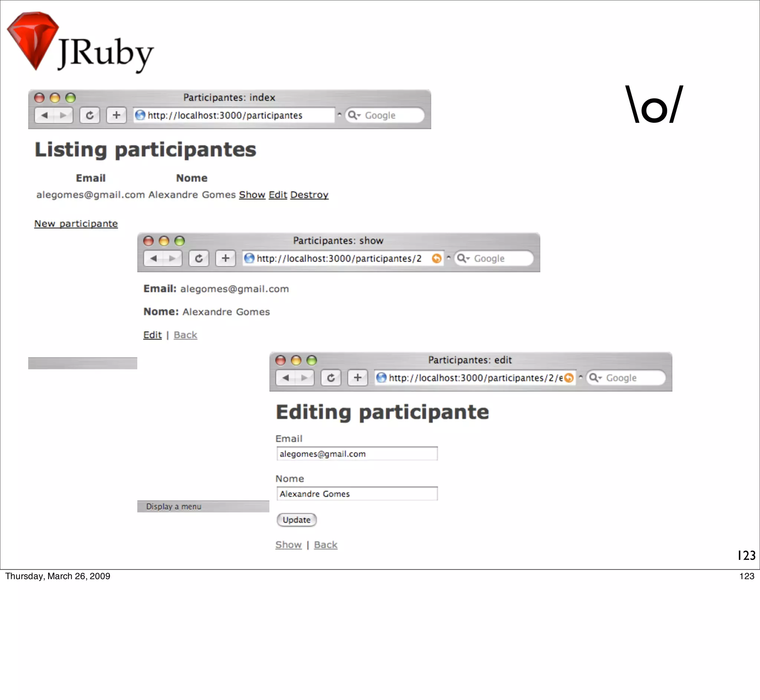This screenshot has height=700, width=760.
Task: Click Edit link on show page
Action: 153,335
